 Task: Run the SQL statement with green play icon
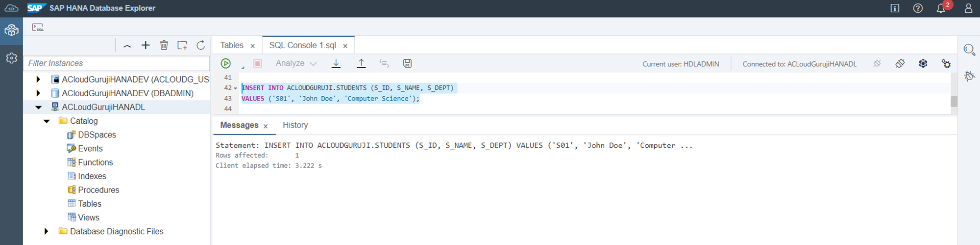tap(225, 63)
